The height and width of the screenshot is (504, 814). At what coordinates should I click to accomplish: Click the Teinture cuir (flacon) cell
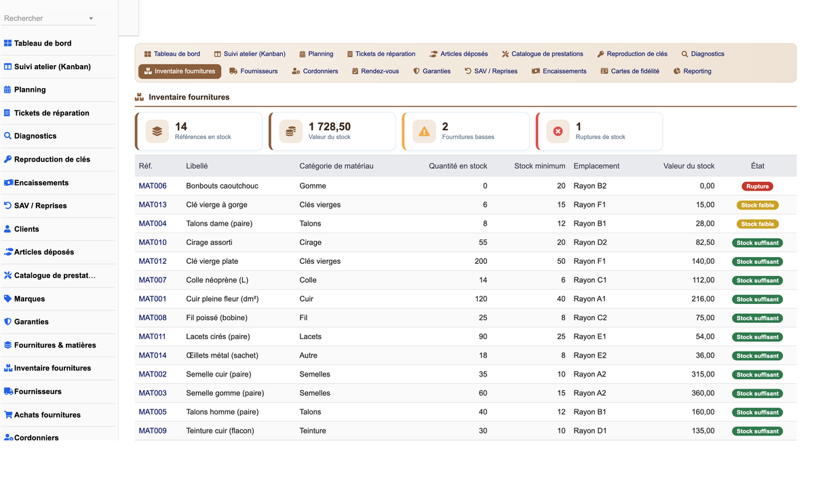pos(220,431)
